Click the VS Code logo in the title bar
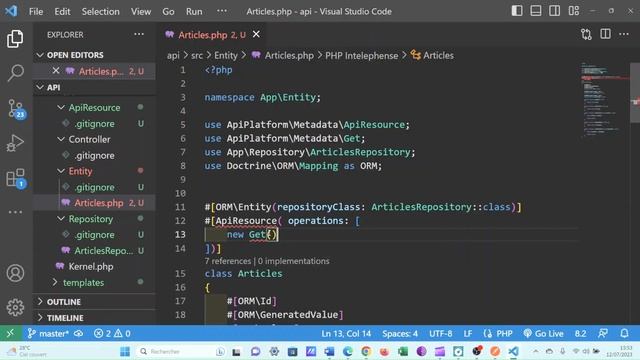Screen dimensions: 640x360 11,11
